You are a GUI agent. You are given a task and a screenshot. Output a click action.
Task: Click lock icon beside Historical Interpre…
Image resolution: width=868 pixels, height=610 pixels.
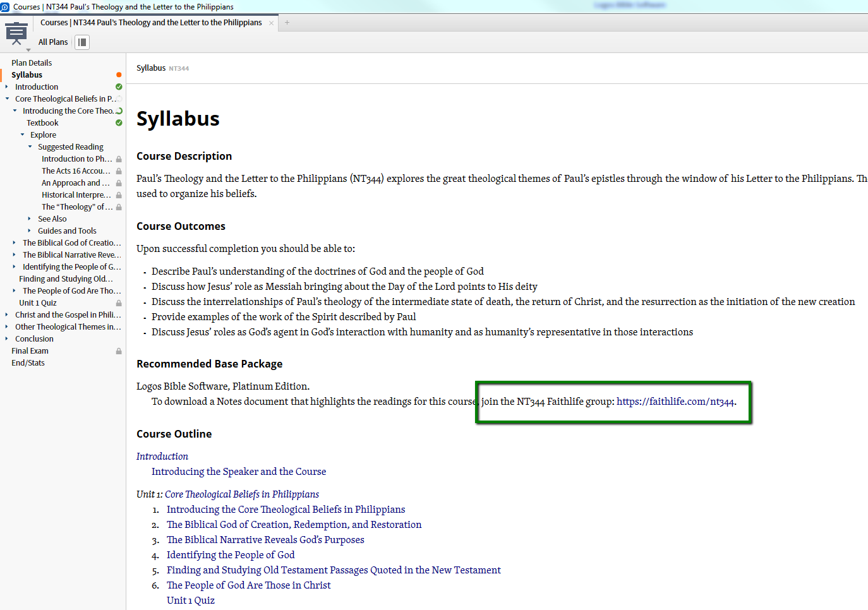(x=119, y=195)
